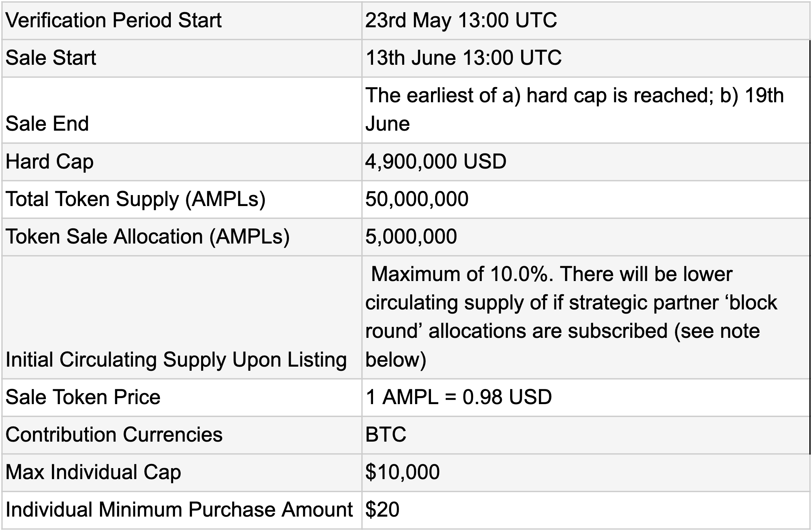Click the Maximum of 10.0% description cell
812x531 pixels.
click(x=586, y=317)
